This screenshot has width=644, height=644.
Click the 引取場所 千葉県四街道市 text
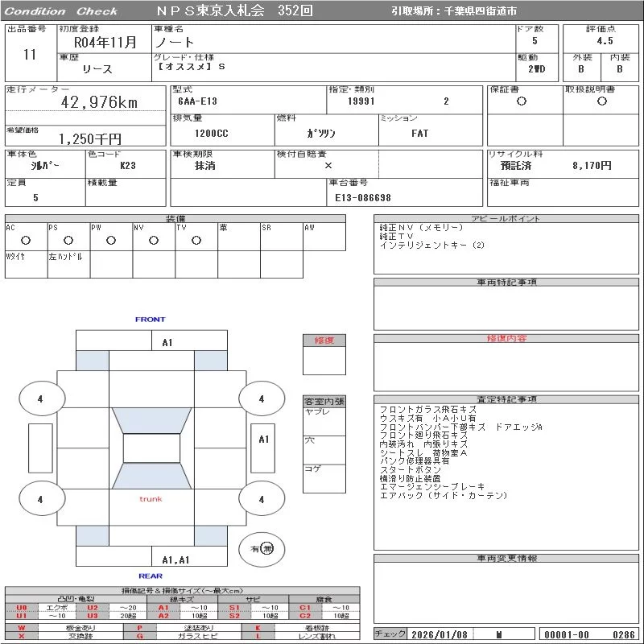point(454,11)
